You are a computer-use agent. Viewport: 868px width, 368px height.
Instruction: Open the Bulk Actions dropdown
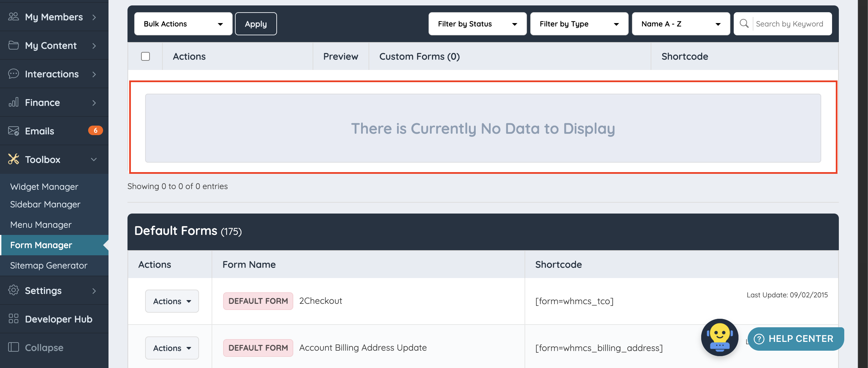[183, 24]
